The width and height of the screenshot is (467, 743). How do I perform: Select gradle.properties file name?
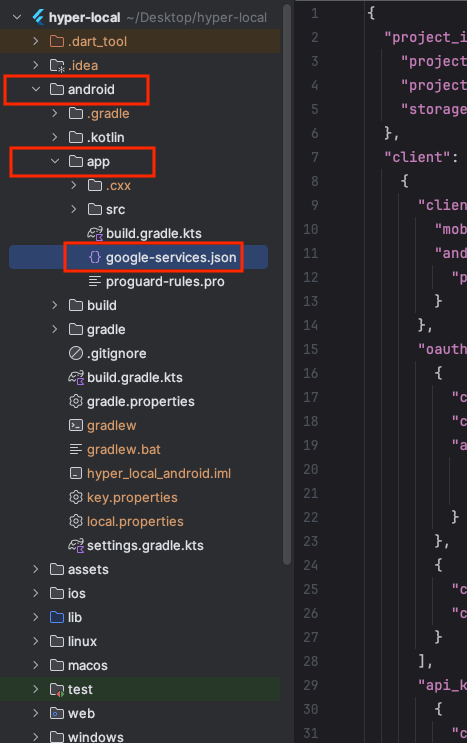(x=141, y=401)
